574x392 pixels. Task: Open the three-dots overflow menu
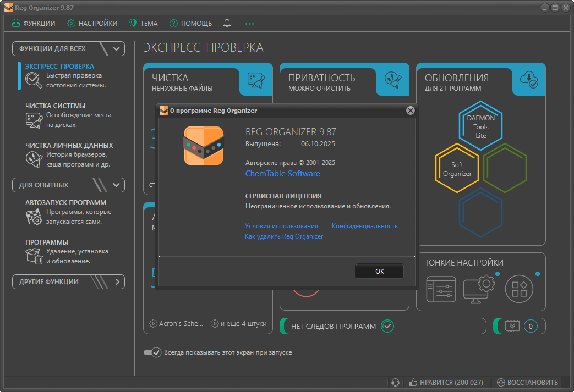click(x=250, y=24)
